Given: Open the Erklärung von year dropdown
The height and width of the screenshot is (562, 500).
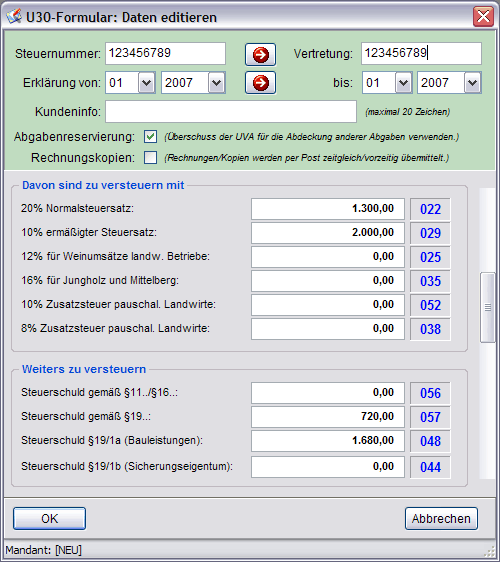Looking at the screenshot, I should tap(216, 83).
